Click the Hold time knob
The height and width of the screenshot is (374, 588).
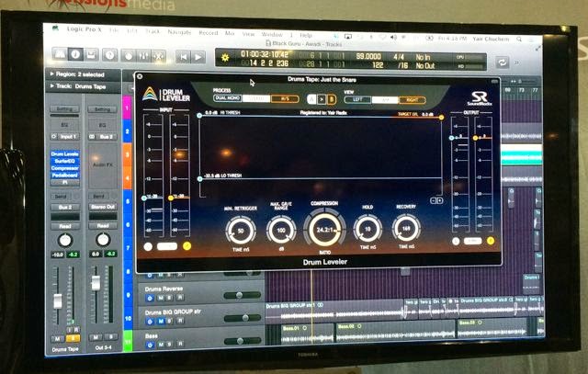(367, 229)
